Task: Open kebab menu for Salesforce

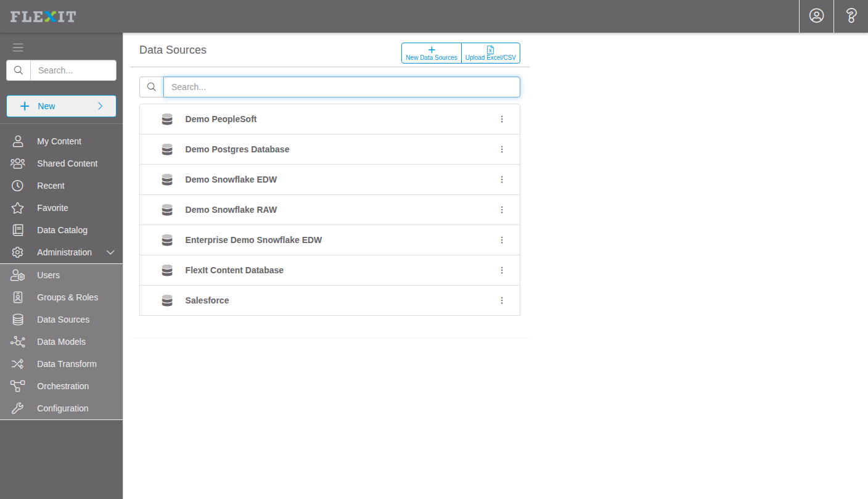Action: click(502, 300)
